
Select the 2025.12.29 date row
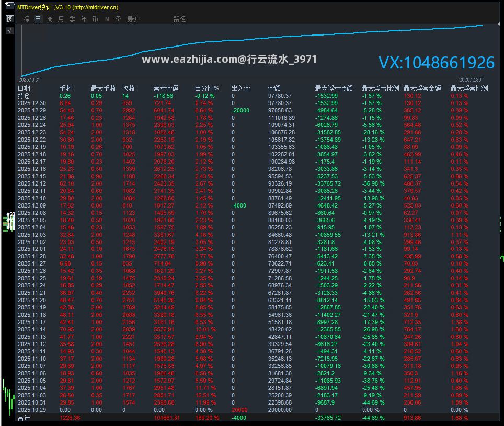pos(32,110)
